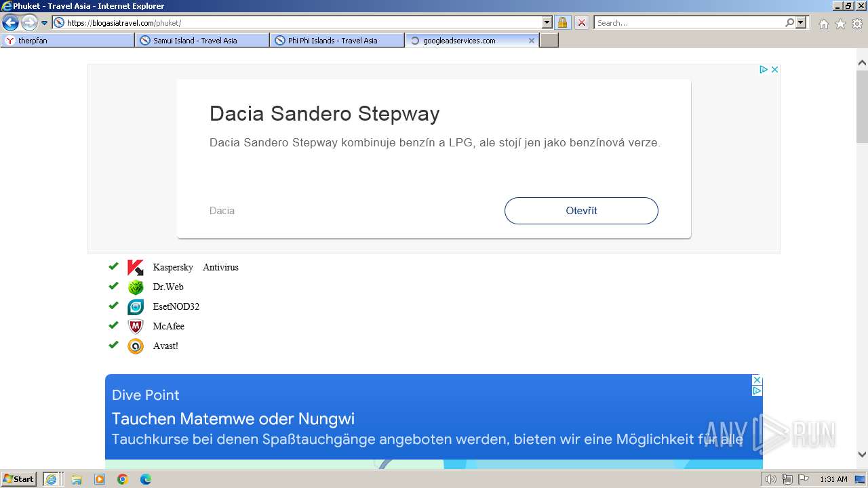Open Tauchen Matemwe oder Nungwi ad link
868x488 pixels.
coord(233,419)
